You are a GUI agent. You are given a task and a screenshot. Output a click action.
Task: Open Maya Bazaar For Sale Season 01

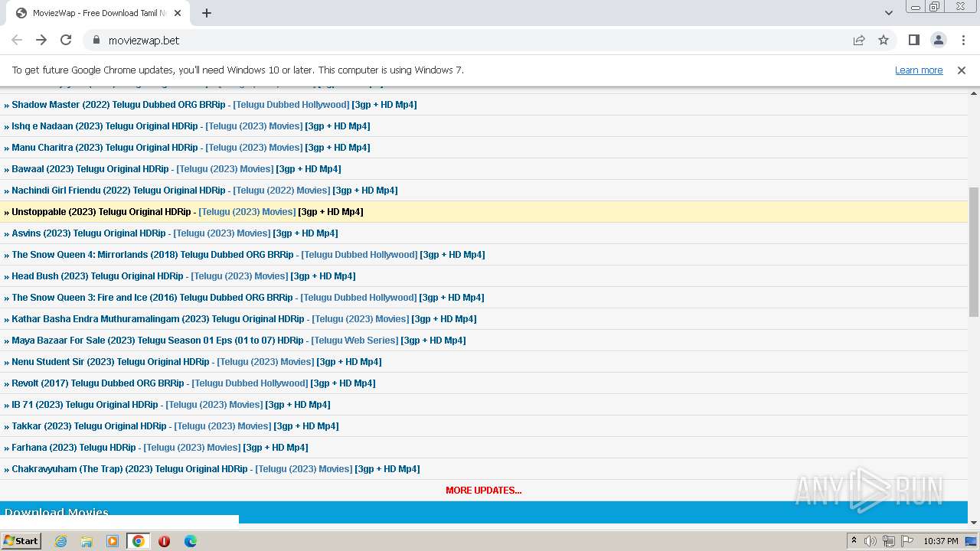(x=157, y=341)
